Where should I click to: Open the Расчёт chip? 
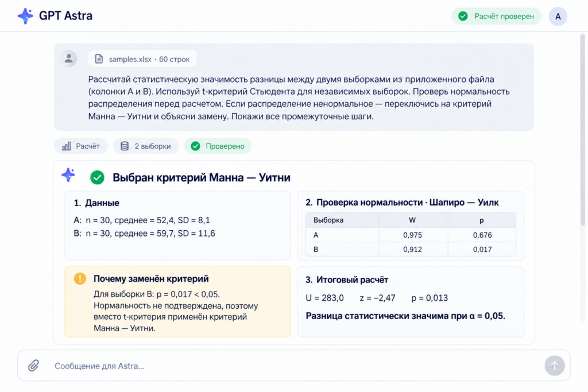(81, 146)
